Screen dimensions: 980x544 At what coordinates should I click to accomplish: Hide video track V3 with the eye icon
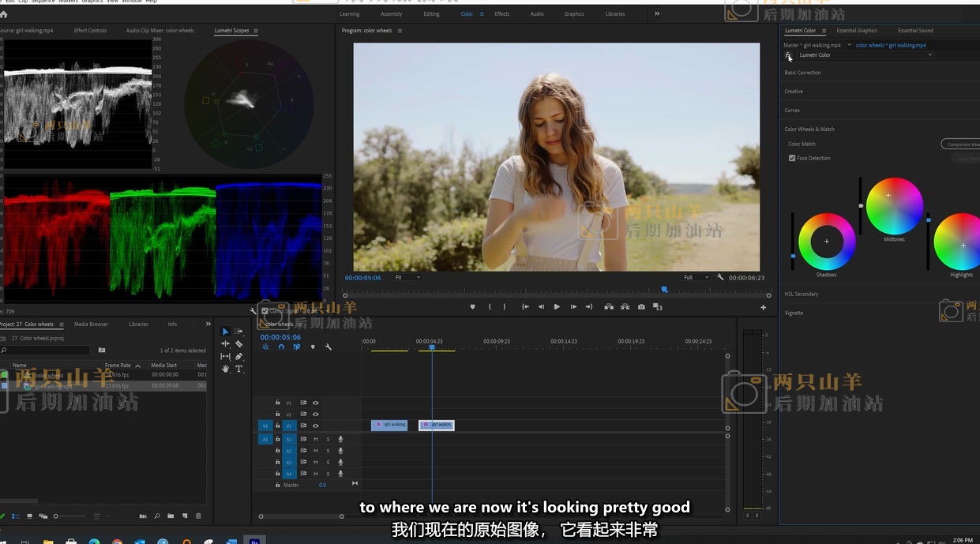(315, 403)
